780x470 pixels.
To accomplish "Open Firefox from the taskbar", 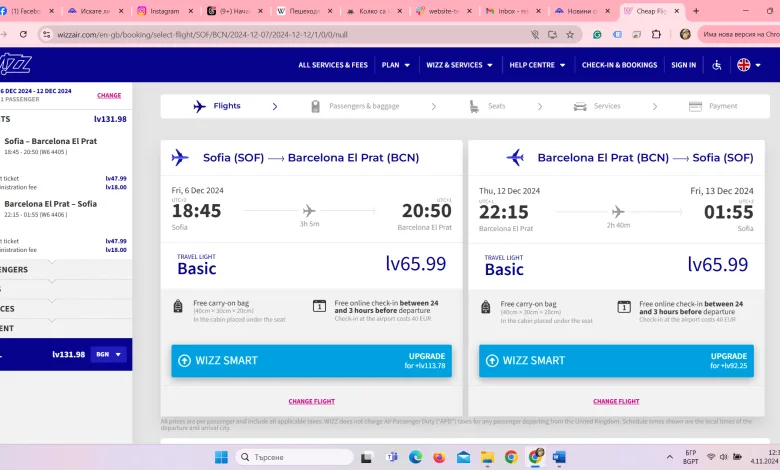I will (x=439, y=457).
